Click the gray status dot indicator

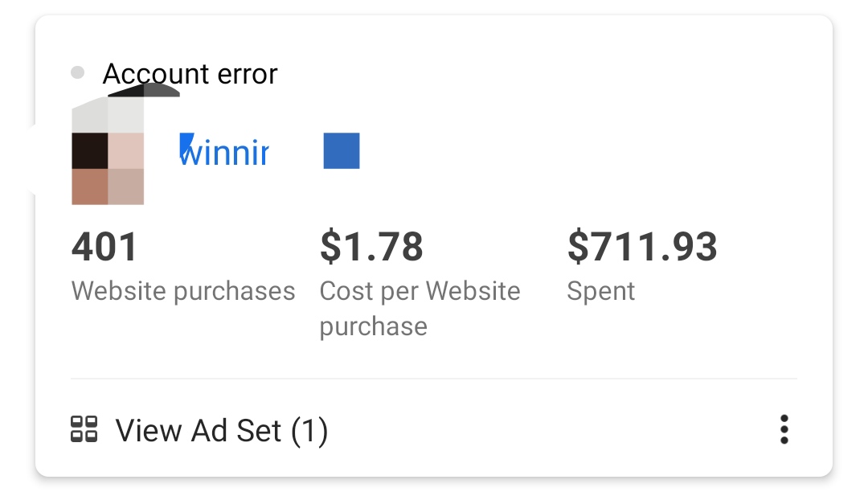tap(77, 73)
